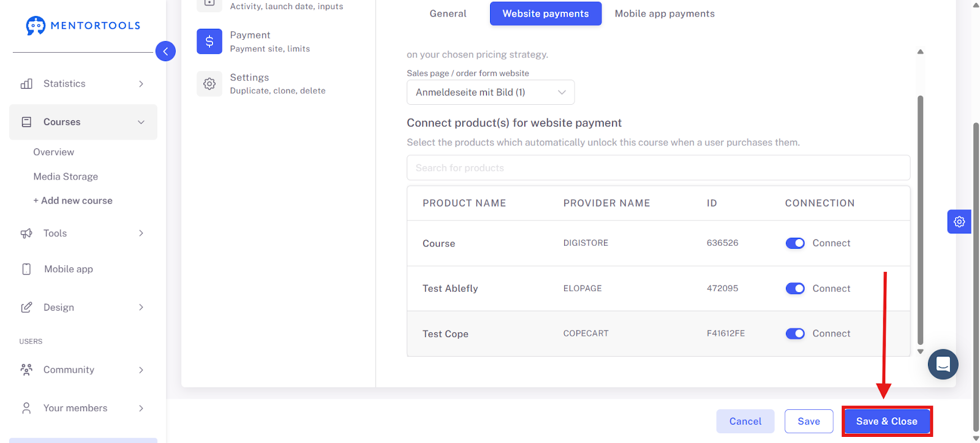Open Sales page order form website dropdown
The image size is (980, 443).
tap(491, 93)
